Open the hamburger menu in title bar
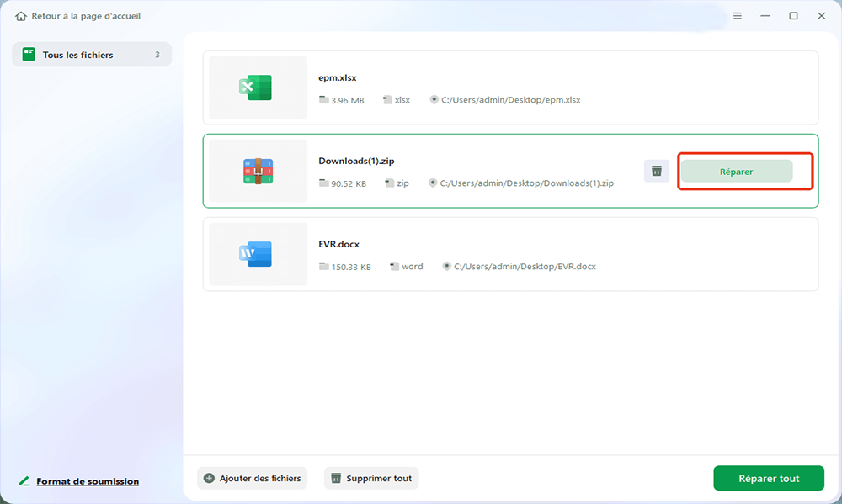842x504 pixels. click(738, 16)
